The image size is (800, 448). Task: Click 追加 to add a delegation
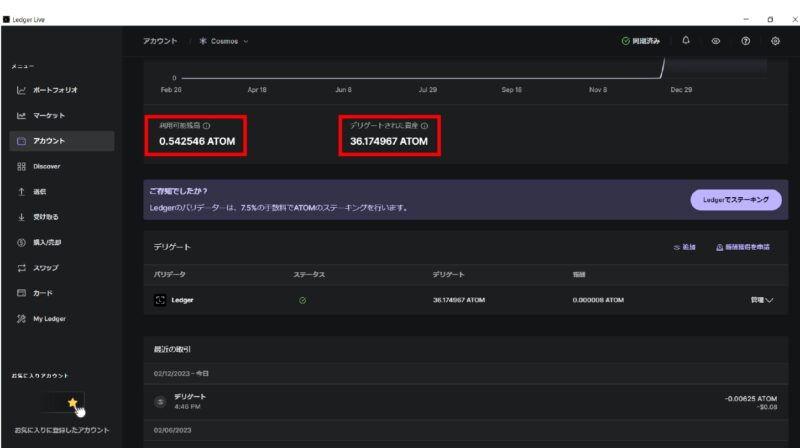pyautogui.click(x=684, y=247)
